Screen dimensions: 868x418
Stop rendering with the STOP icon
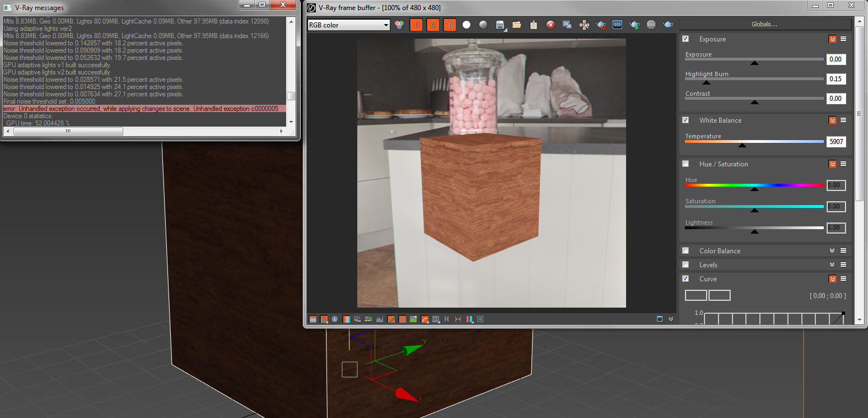coord(651,25)
